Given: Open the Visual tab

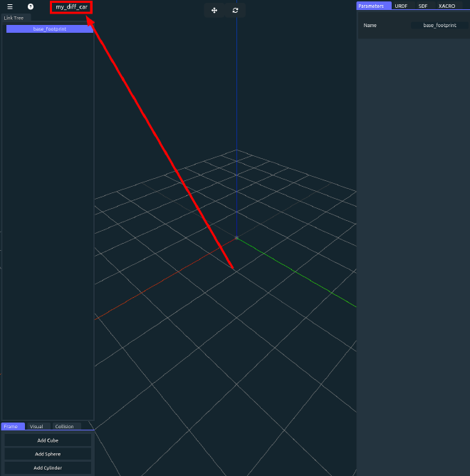Looking at the screenshot, I should [x=38, y=426].
